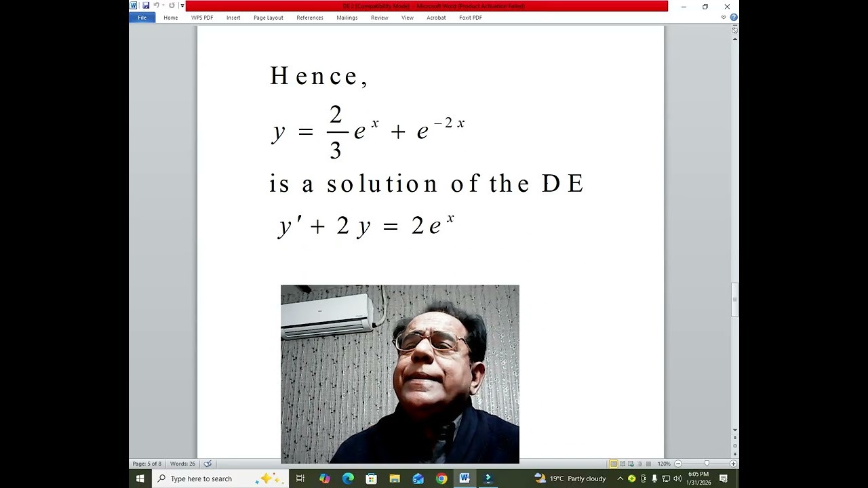Open File Explorer from the taskbar
The width and height of the screenshot is (868, 488).
395,479
